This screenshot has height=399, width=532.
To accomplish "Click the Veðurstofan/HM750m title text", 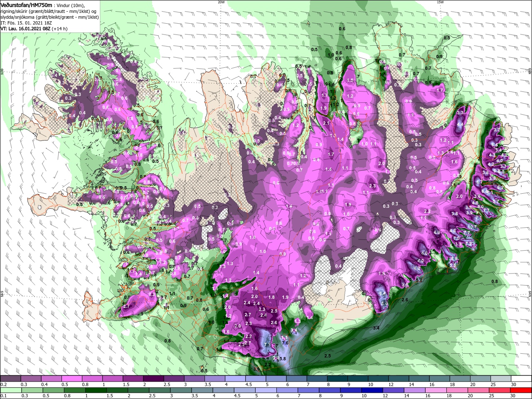I will [26, 5].
